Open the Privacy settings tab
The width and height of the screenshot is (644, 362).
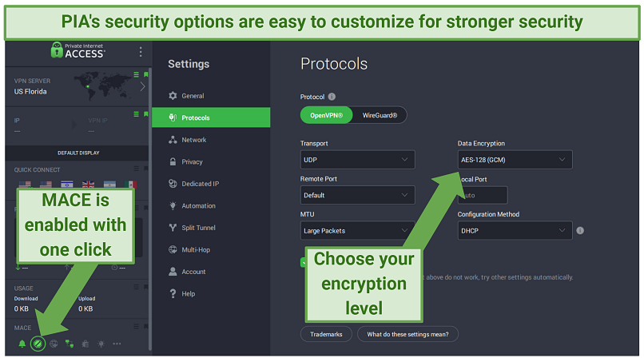192,161
